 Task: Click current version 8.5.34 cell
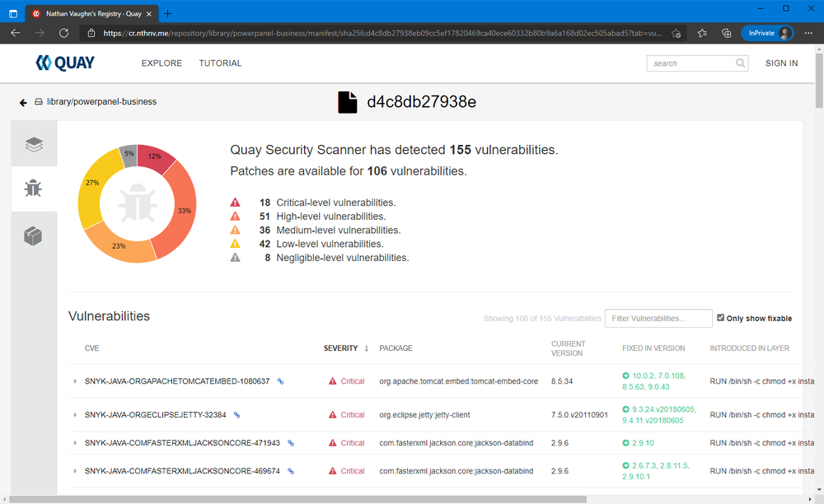(x=562, y=381)
